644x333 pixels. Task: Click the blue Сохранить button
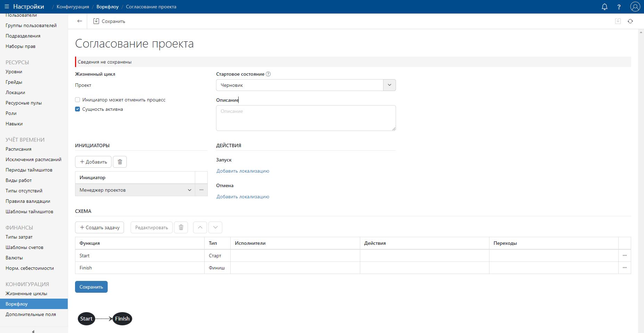91,287
